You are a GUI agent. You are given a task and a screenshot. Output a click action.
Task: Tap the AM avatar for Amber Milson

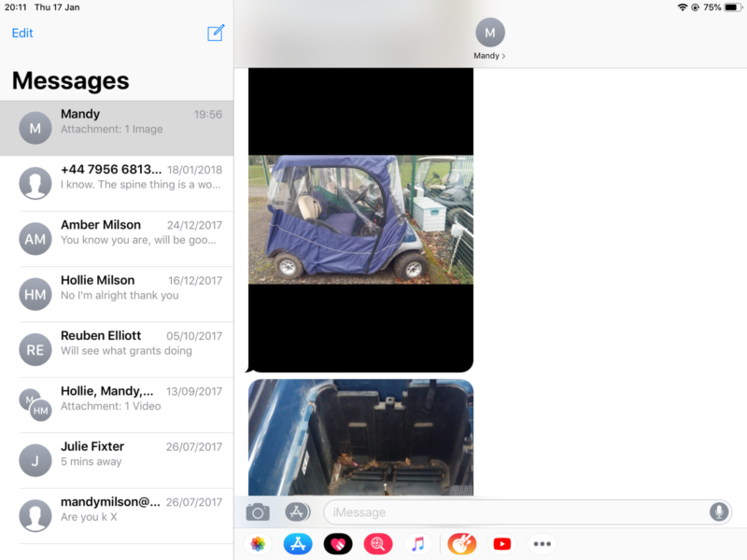[x=35, y=239]
